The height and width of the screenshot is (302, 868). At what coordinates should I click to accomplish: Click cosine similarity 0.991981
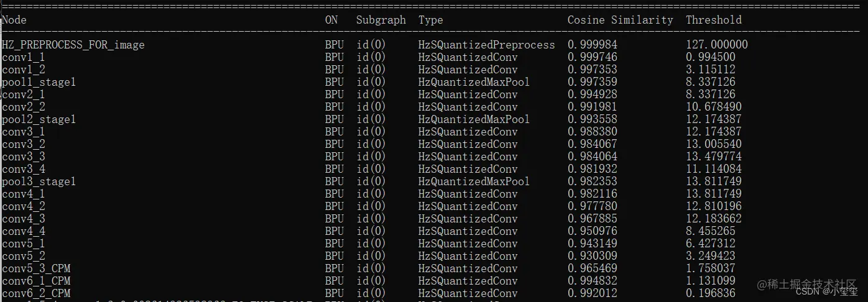pos(593,107)
